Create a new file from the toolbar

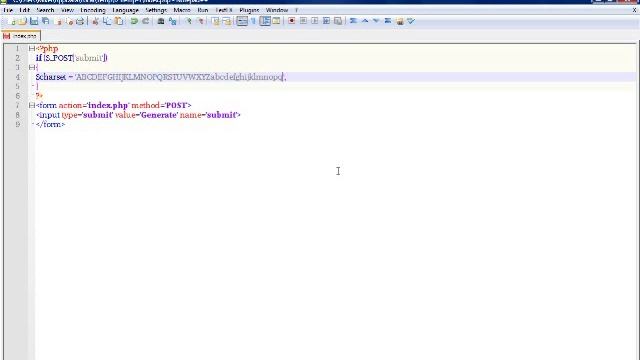(12, 21)
